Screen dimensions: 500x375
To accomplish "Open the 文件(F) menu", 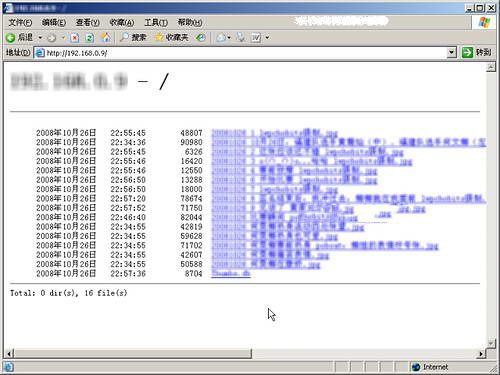I will (x=20, y=22).
